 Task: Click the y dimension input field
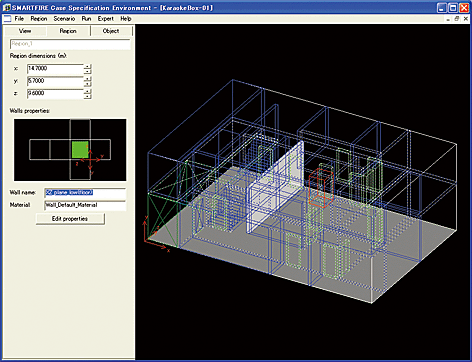(x=55, y=81)
